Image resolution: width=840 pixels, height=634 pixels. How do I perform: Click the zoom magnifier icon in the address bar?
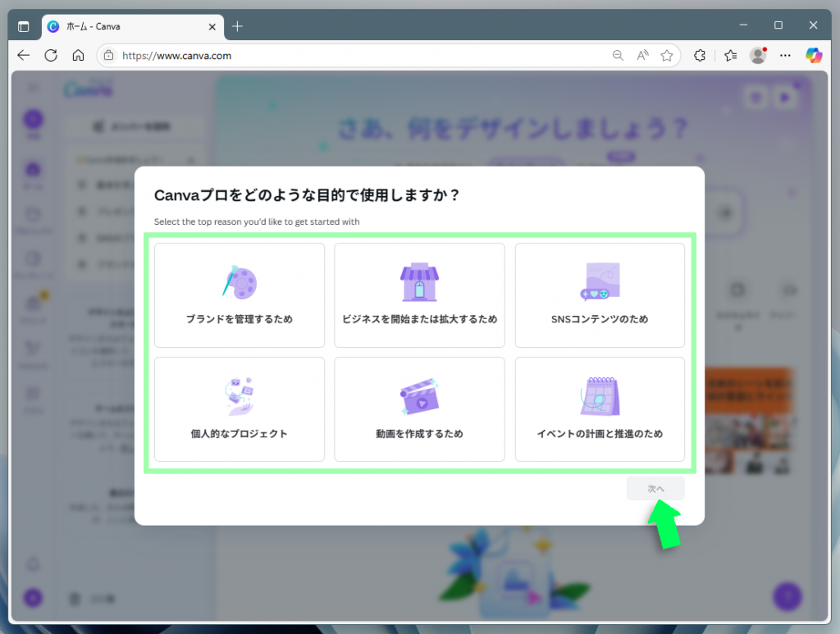(x=618, y=55)
